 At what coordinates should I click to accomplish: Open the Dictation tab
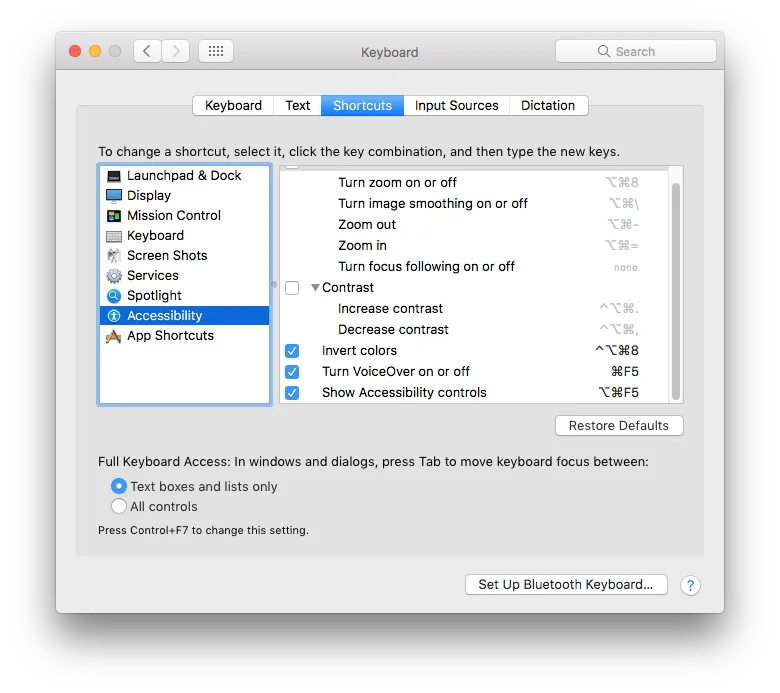pyautogui.click(x=548, y=105)
